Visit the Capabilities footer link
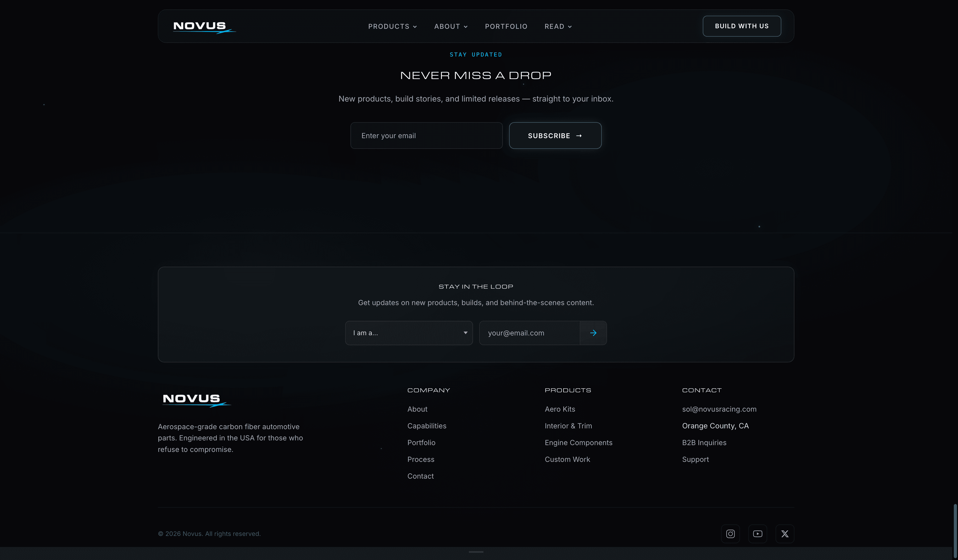This screenshot has height=560, width=958. [427, 426]
